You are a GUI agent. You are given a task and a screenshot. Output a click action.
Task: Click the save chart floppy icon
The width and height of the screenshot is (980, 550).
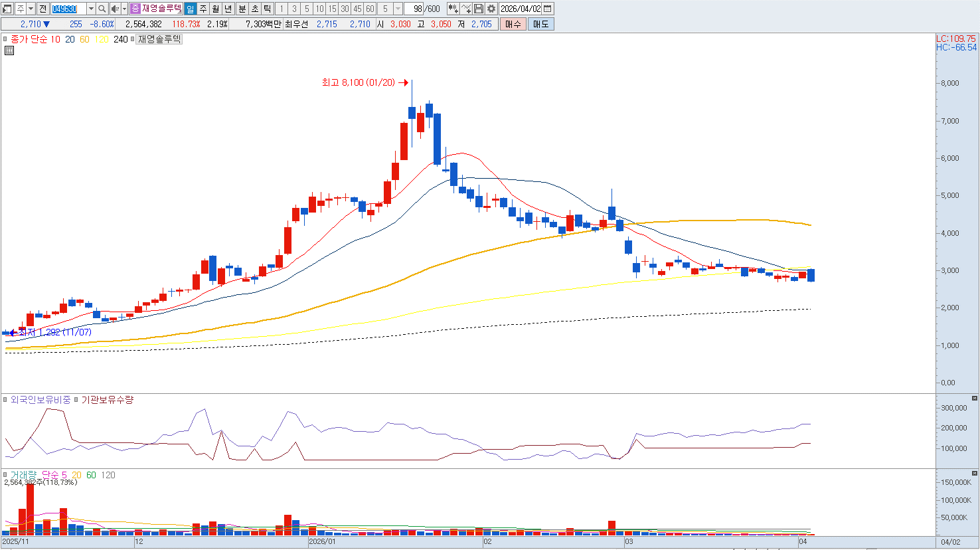point(479,9)
